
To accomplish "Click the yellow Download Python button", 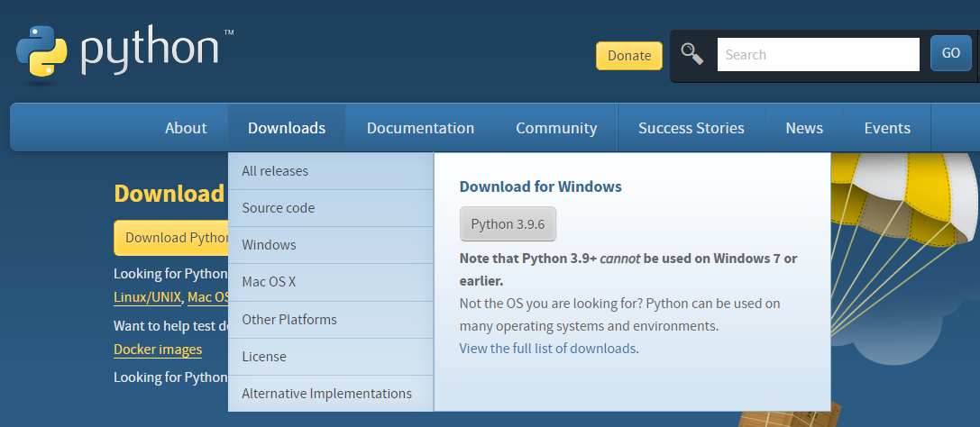I will 171,238.
